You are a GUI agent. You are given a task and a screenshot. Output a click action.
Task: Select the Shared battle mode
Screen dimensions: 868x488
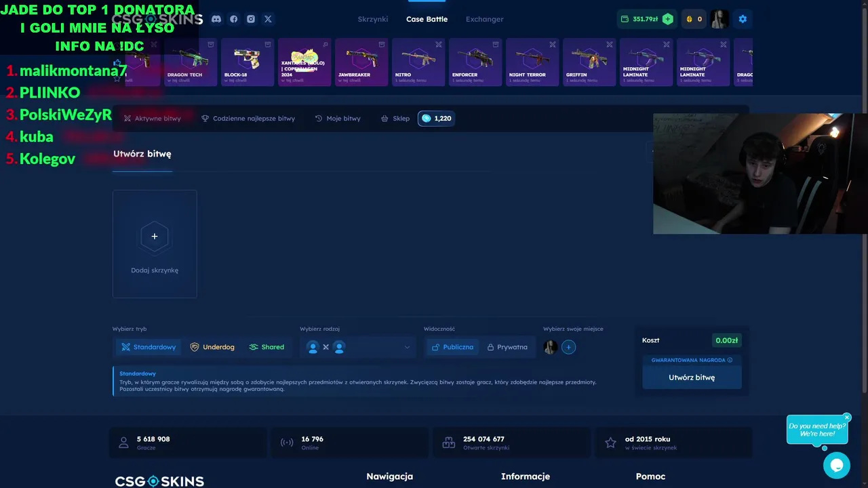267,347
